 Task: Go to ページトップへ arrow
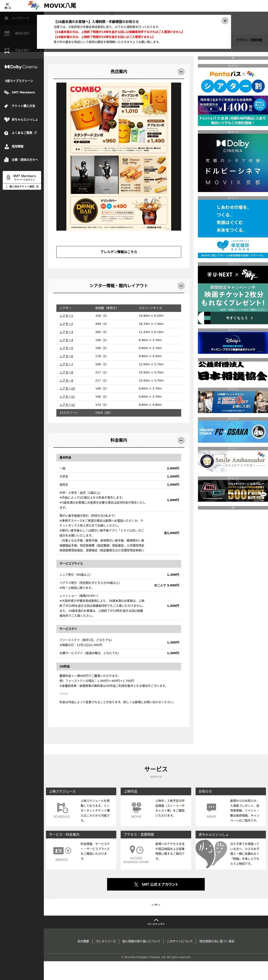click(x=156, y=922)
